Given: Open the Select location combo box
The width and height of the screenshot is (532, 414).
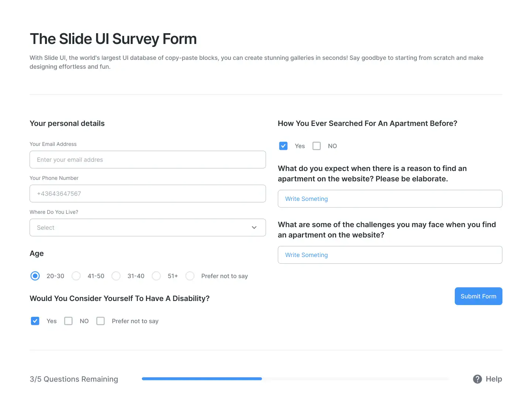Looking at the screenshot, I should (148, 227).
